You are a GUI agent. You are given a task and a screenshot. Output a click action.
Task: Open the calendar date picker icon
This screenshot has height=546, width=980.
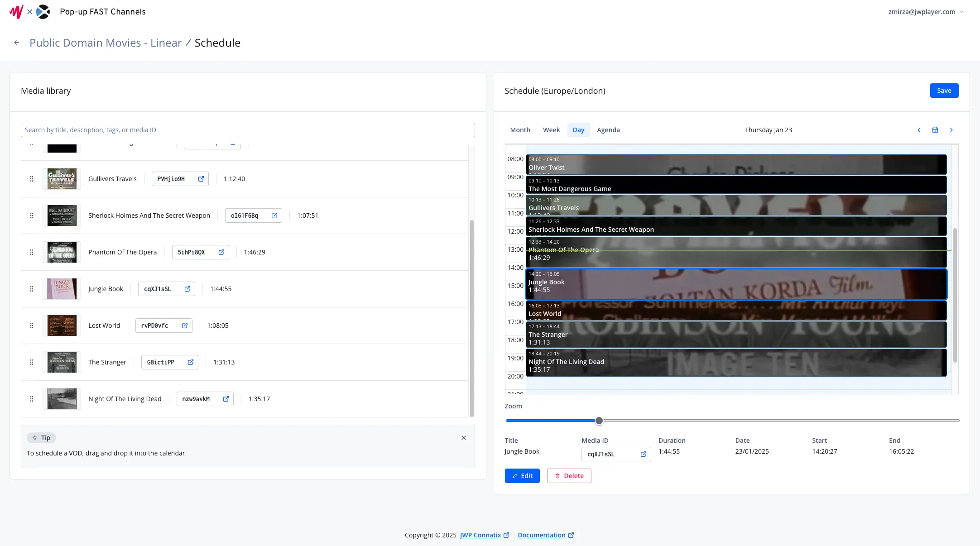pyautogui.click(x=935, y=130)
